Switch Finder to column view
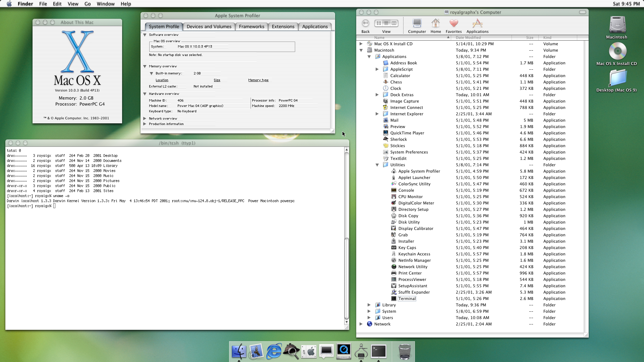This screenshot has width=644, height=362. click(394, 23)
